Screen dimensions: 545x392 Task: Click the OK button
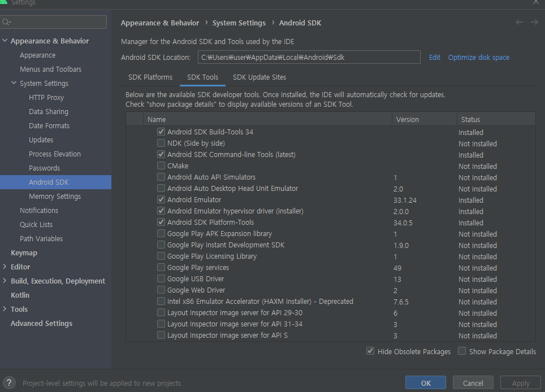(426, 383)
